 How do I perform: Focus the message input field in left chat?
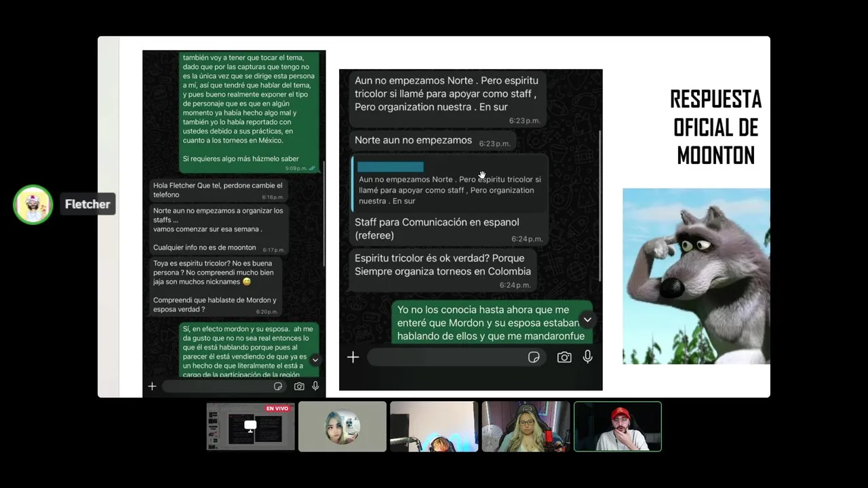coord(224,386)
